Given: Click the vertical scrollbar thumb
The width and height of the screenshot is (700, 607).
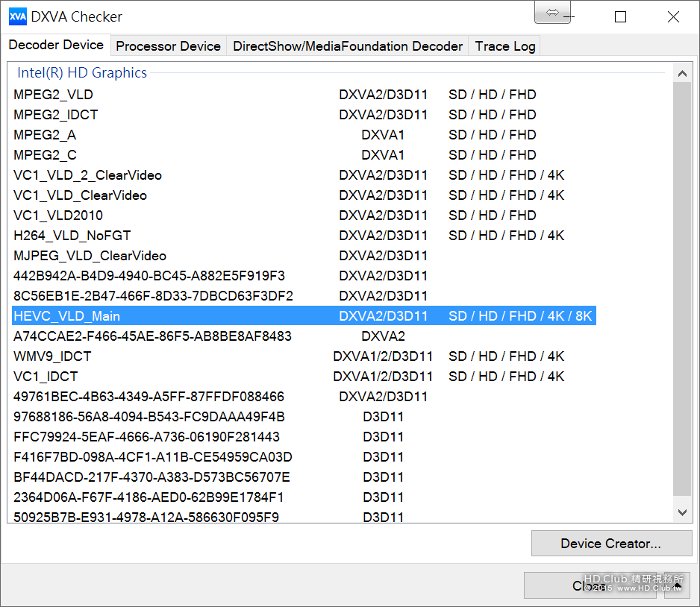Looking at the screenshot, I should tap(682, 289).
